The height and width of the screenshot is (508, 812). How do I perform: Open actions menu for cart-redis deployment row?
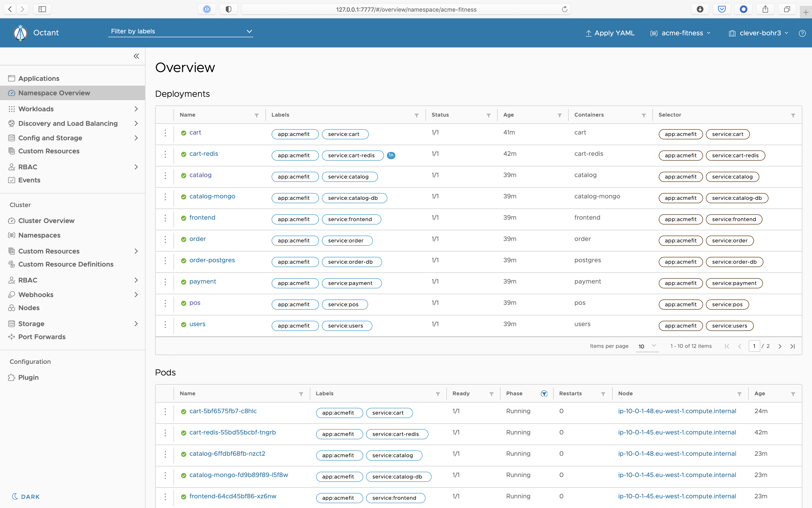click(x=165, y=154)
